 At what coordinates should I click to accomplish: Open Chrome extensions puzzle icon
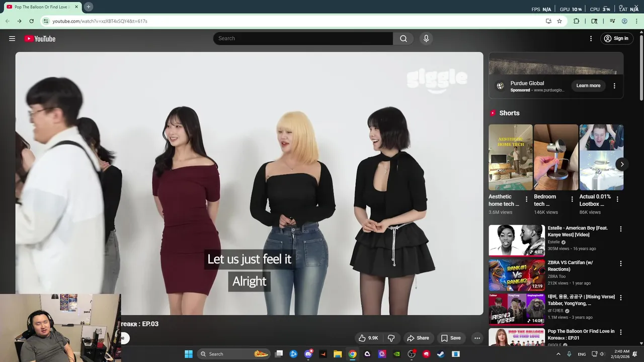coord(577,21)
